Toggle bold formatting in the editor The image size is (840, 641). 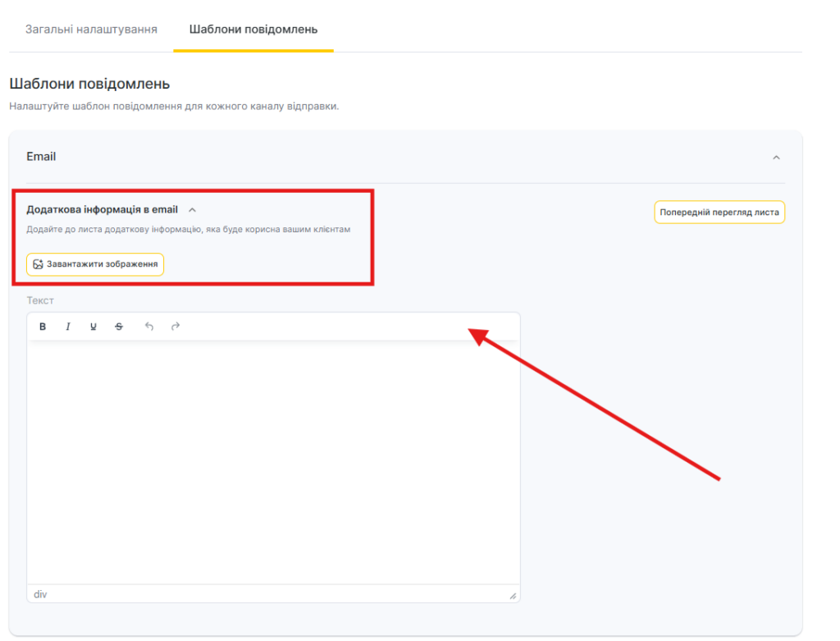(43, 327)
